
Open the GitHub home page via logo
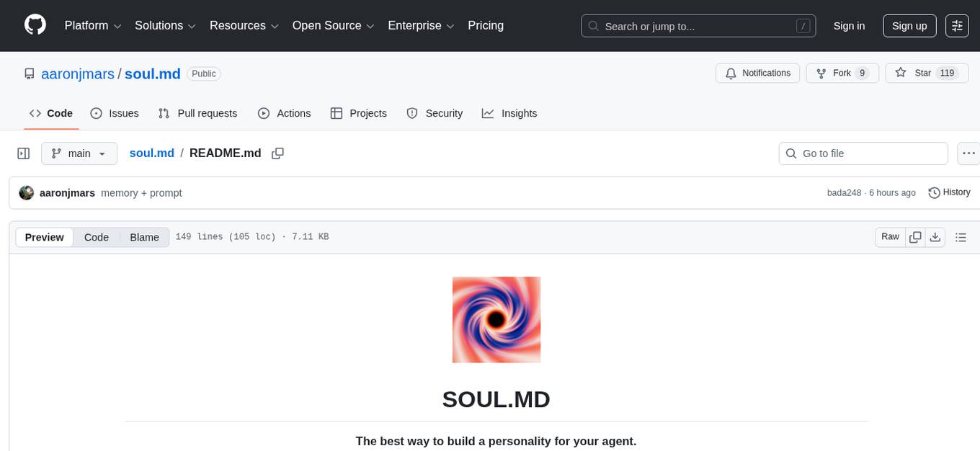coord(35,25)
